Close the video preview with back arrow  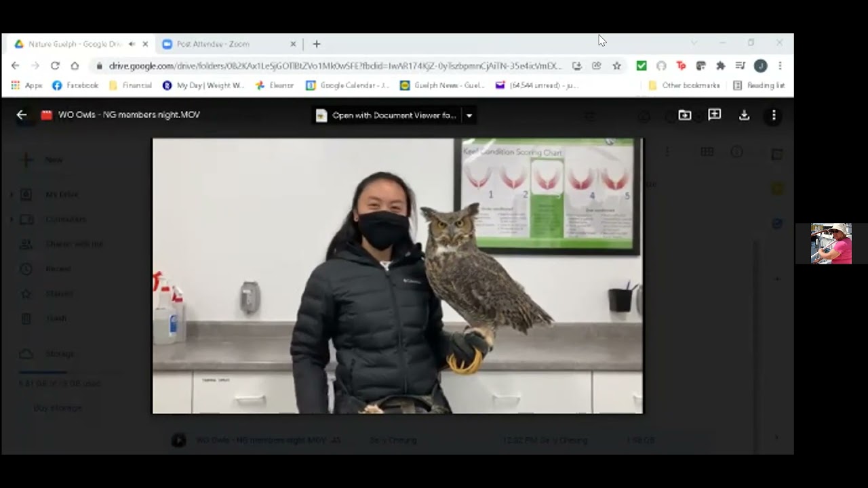click(x=22, y=115)
